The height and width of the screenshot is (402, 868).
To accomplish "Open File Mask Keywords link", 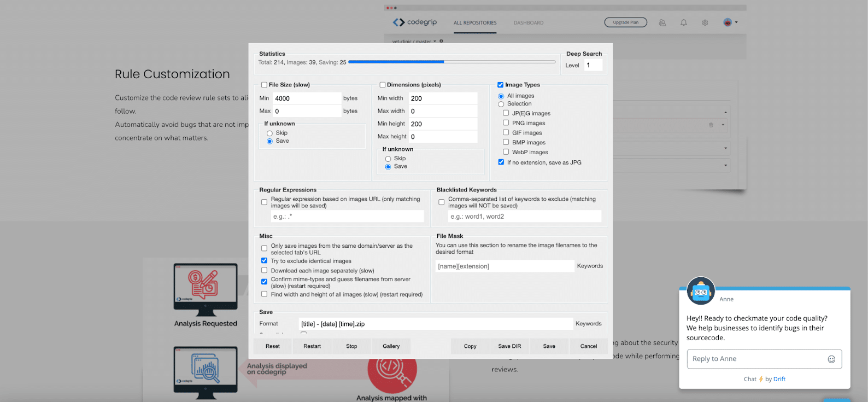I will click(x=590, y=266).
